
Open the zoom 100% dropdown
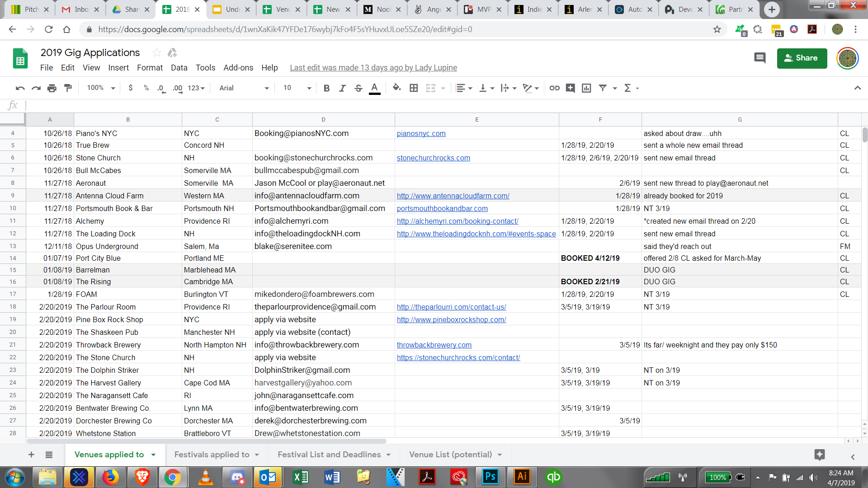[101, 88]
